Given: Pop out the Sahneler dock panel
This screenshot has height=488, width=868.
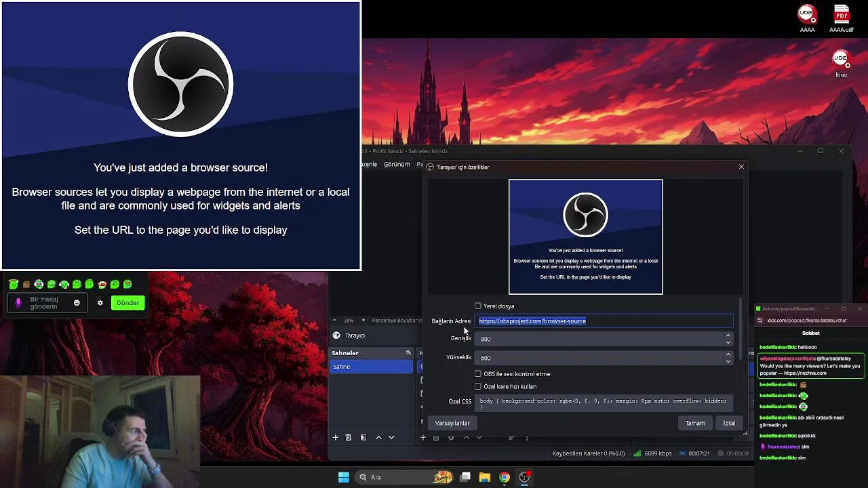Looking at the screenshot, I should [408, 353].
